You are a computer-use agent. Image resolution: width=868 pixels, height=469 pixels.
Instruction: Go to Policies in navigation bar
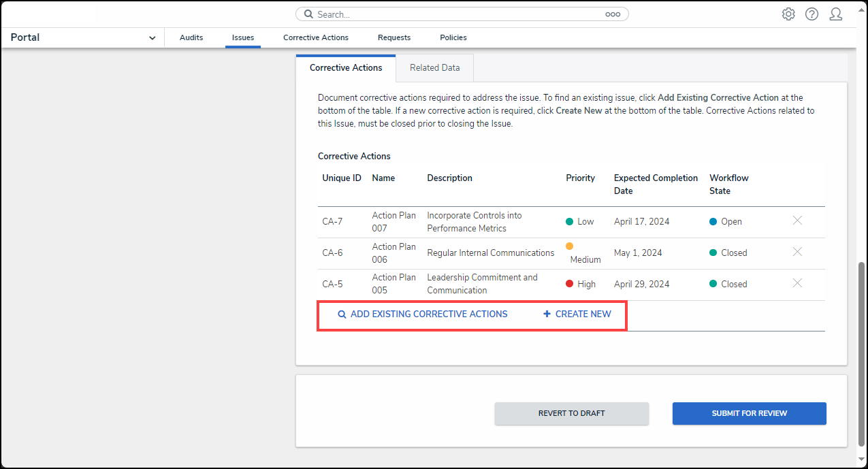pos(453,37)
